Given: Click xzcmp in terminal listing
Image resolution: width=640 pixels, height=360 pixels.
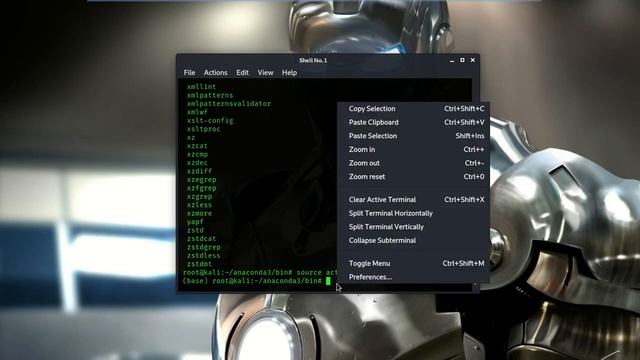Looking at the screenshot, I should pyautogui.click(x=197, y=154).
